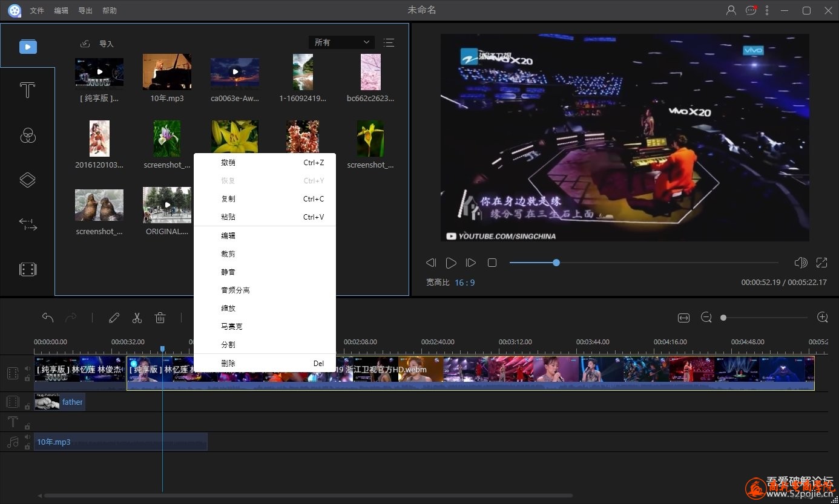Choose 粘贴 from context menu
The height and width of the screenshot is (504, 839).
tap(265, 217)
